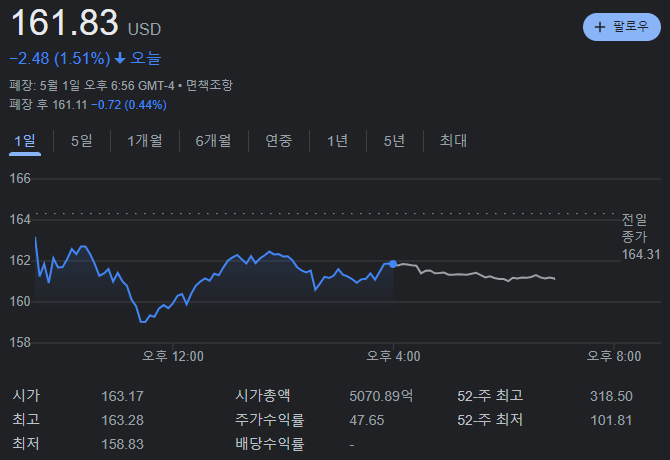Click the 52-주 최고 value 318.50
The width and height of the screenshot is (670, 460).
coord(611,396)
